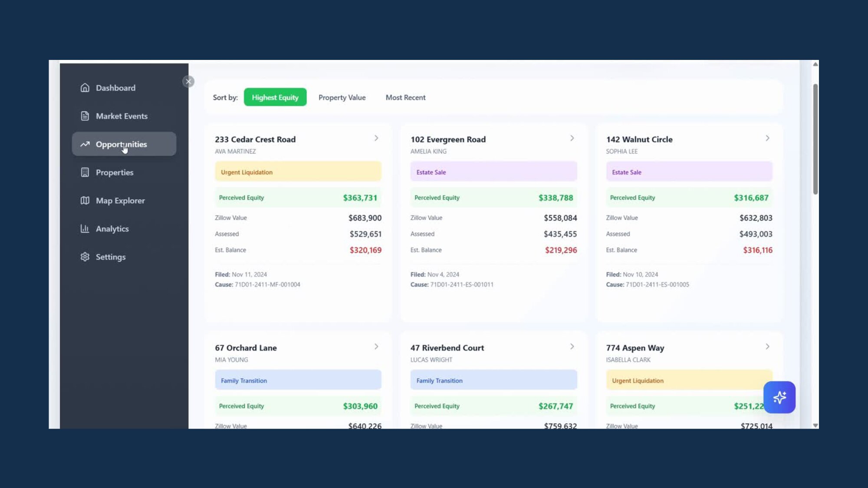Expand 67 Orchard Lane chevron
The image size is (868, 488).
(376, 346)
